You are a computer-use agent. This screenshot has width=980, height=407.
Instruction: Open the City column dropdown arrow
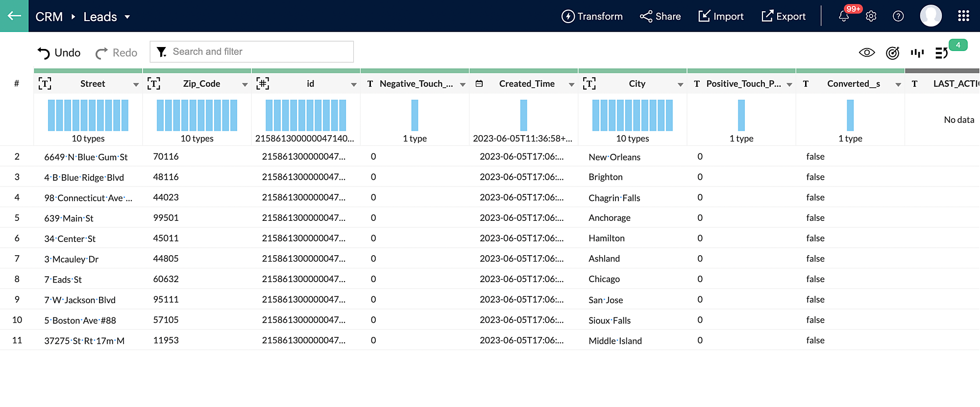680,85
